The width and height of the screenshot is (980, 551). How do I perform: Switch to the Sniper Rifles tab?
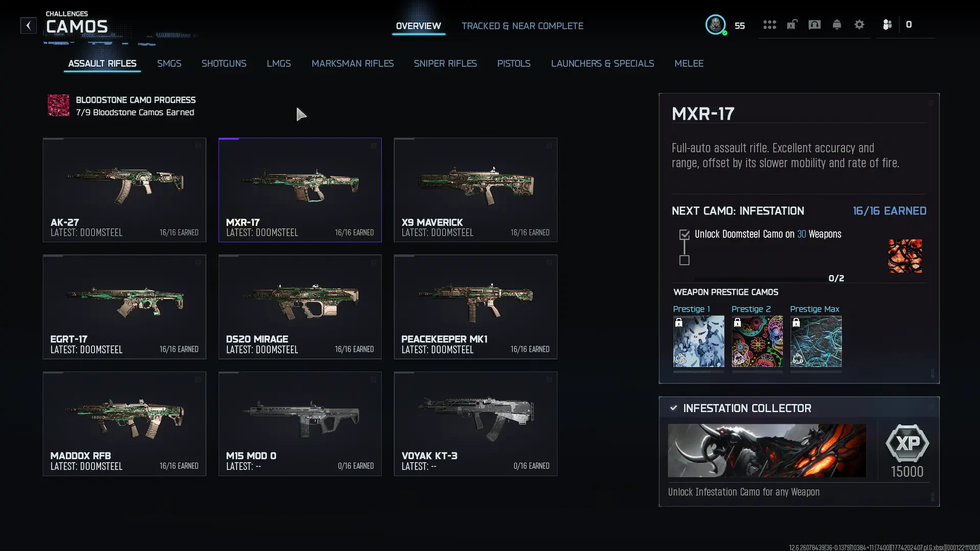(445, 64)
